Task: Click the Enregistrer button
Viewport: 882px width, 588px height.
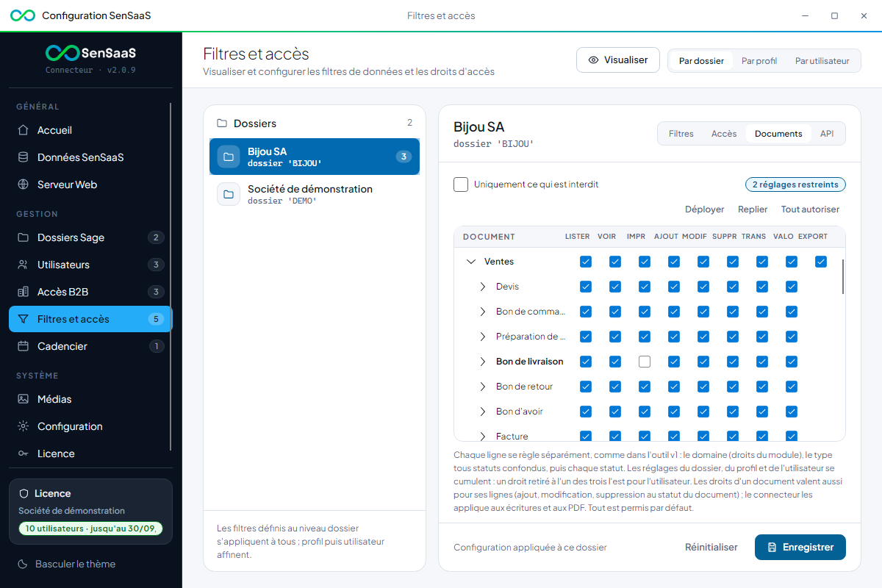Action: pyautogui.click(x=800, y=548)
